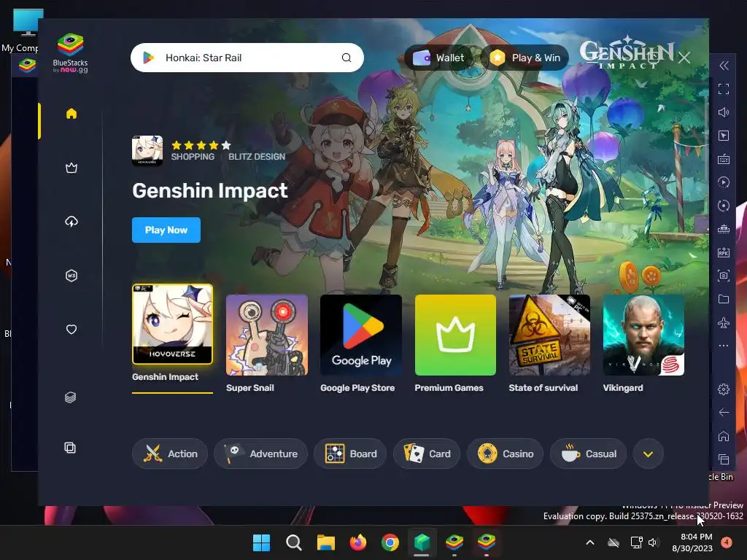747x560 pixels.
Task: Click the Android home icon in right toolbar
Action: pos(724,436)
